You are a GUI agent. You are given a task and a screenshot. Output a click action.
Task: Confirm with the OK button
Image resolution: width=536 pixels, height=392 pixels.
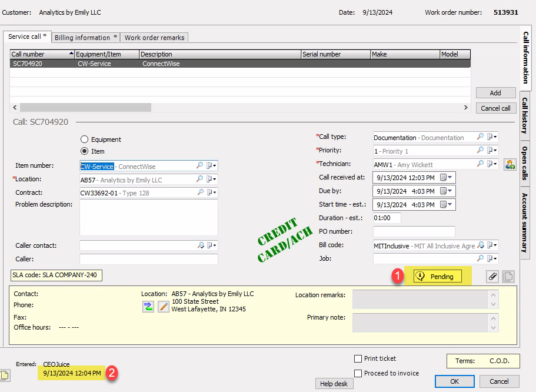click(x=455, y=381)
